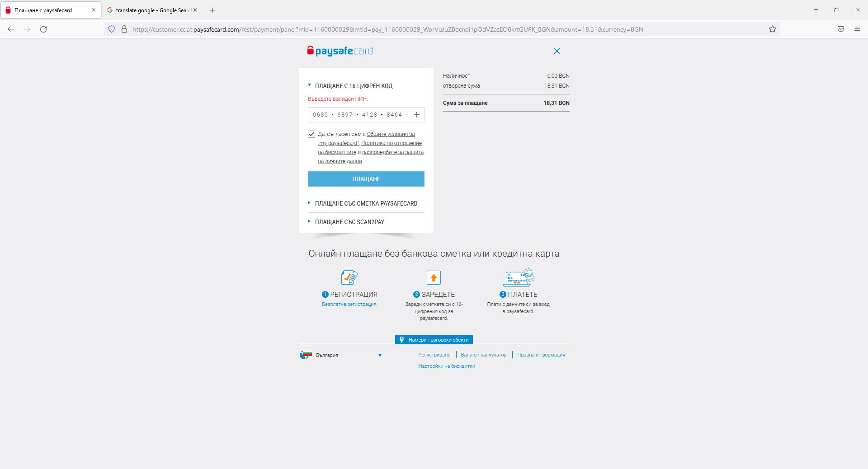Save page to Pocket

841,29
